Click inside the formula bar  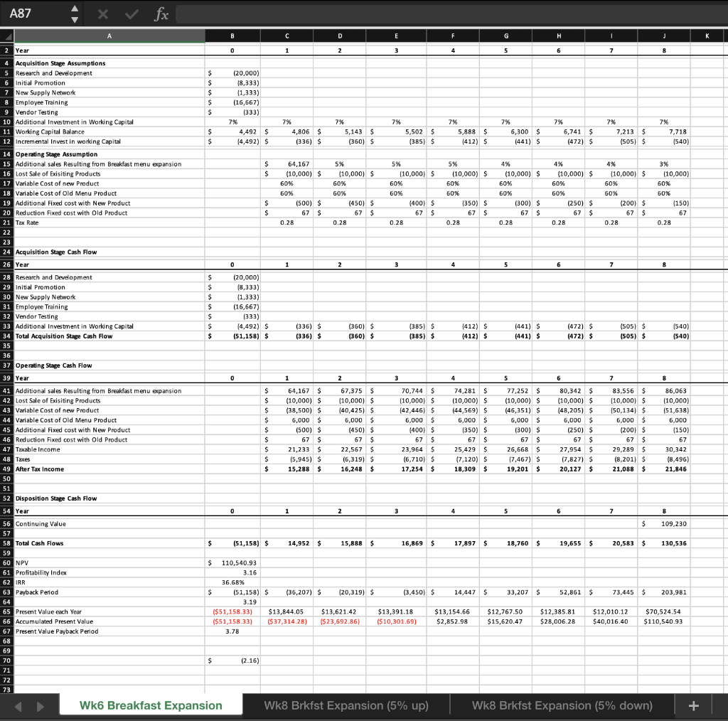(355, 14)
